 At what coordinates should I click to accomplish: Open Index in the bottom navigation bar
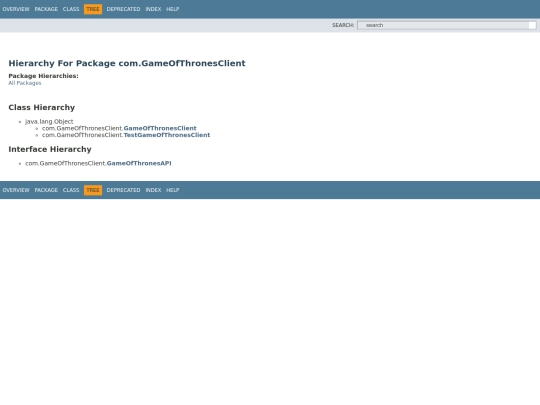pyautogui.click(x=153, y=190)
